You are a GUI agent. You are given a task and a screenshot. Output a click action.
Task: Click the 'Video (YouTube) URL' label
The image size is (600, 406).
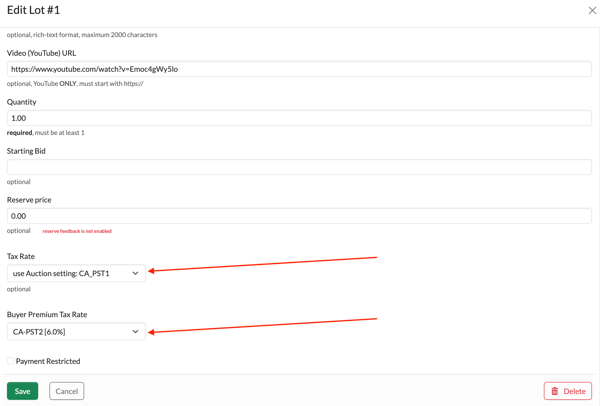[x=41, y=53]
